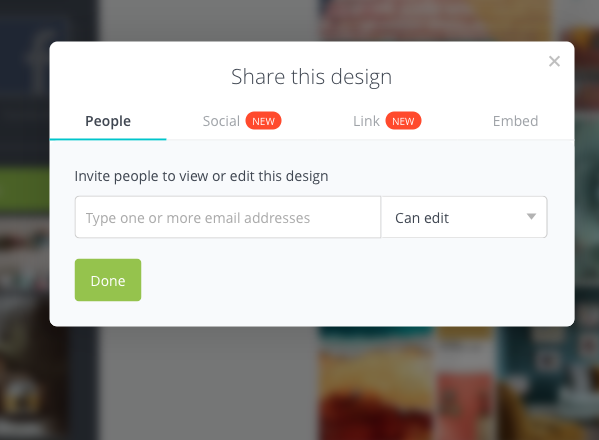
Task: Click the teal underline beneath People tab
Action: pos(108,139)
